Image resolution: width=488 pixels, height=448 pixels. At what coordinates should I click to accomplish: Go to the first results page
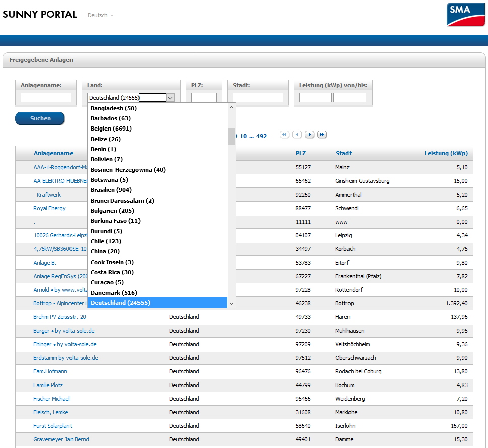pos(285,135)
